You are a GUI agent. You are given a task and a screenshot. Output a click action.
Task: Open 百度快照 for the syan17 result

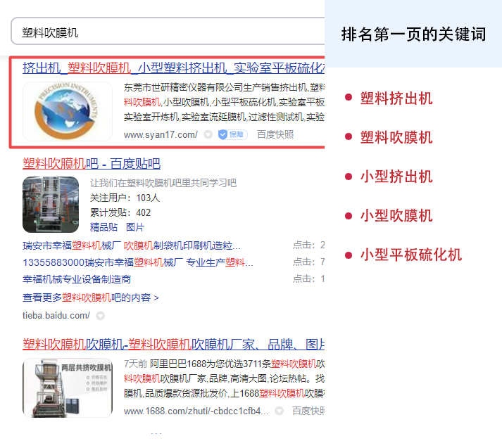(275, 134)
